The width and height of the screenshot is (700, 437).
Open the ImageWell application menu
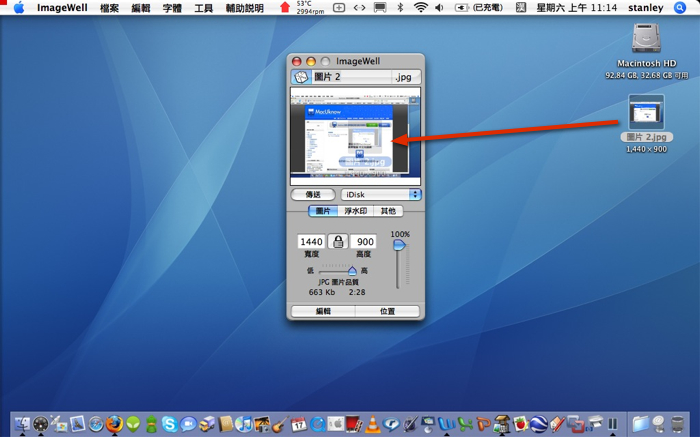tap(62, 8)
